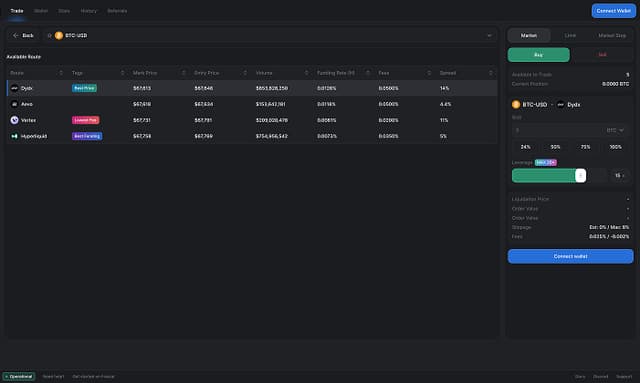Click the leverage slider handle

580,176
